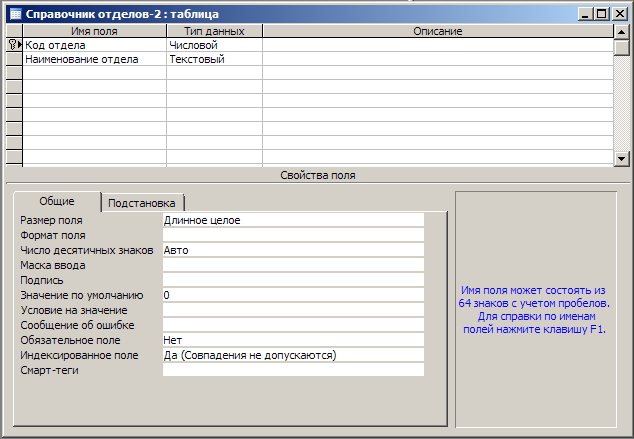Screen dimensions: 634x439
Task: Click the vertical scrollbar thumb
Action: pyautogui.click(x=621, y=47)
